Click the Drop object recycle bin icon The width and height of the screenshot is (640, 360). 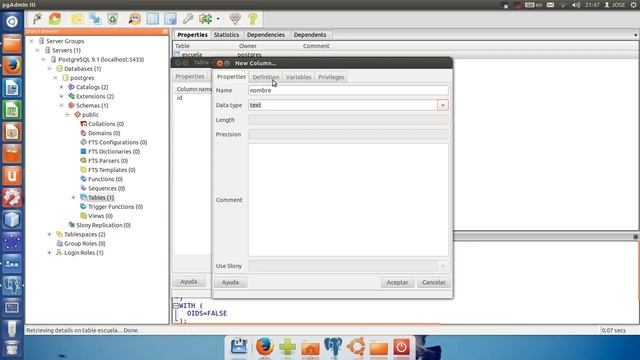tap(113, 18)
